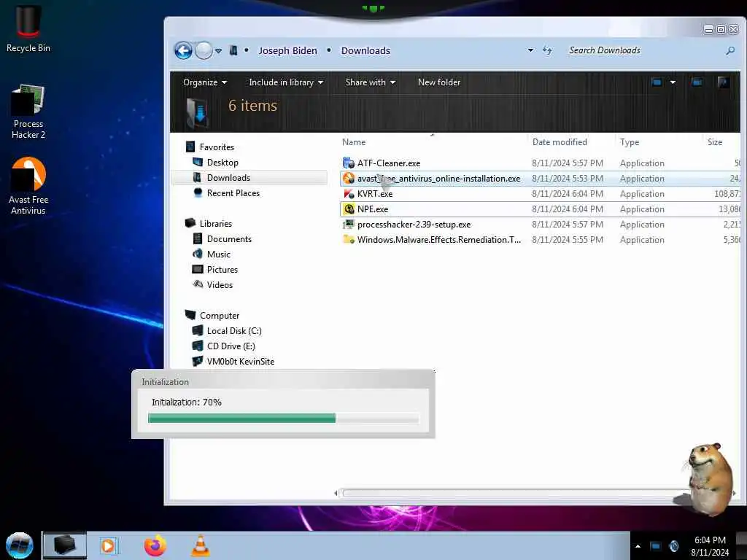Click the processhacker setup file icon
This screenshot has width=747, height=560.
(x=349, y=225)
